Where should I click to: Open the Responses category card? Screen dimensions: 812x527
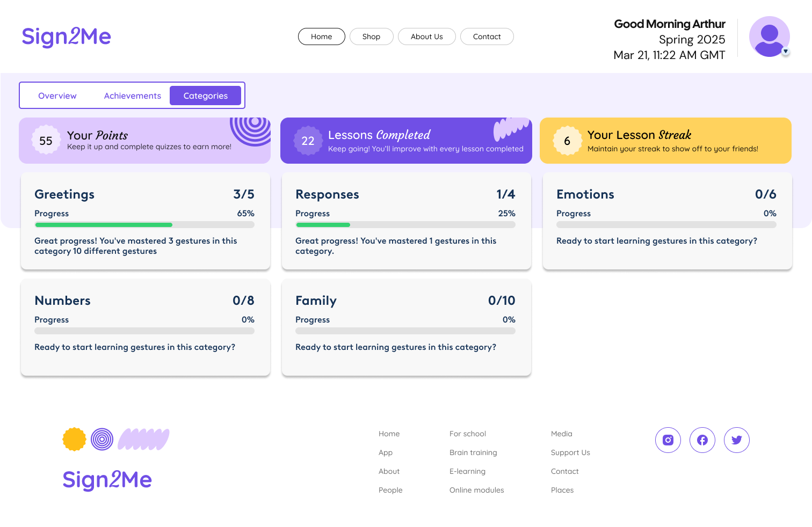click(x=406, y=221)
